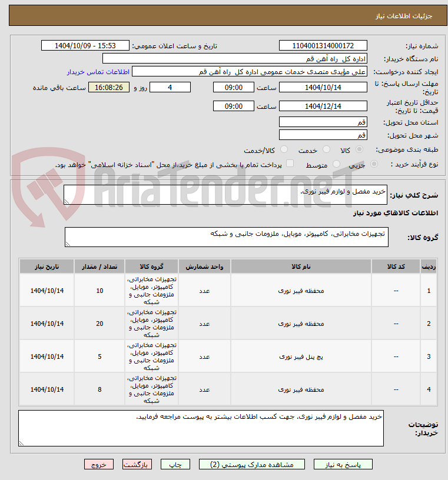Click the خروج exit button
This screenshot has width=448, height=480.
pyautogui.click(x=99, y=464)
